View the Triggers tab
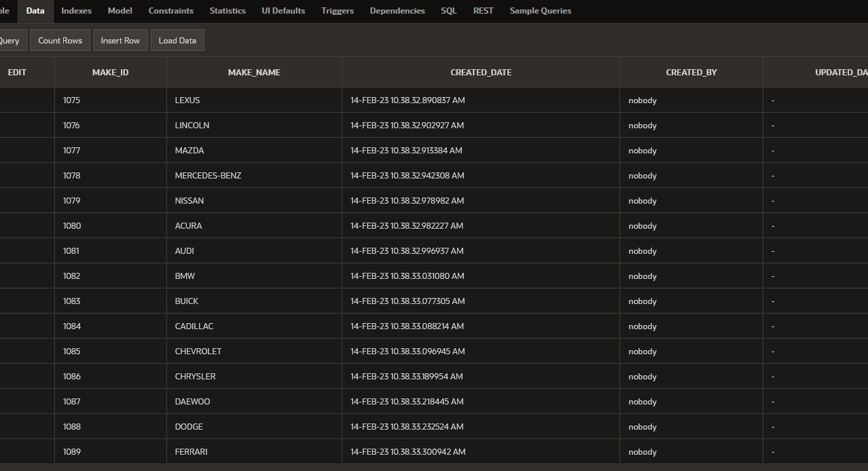 [x=338, y=11]
